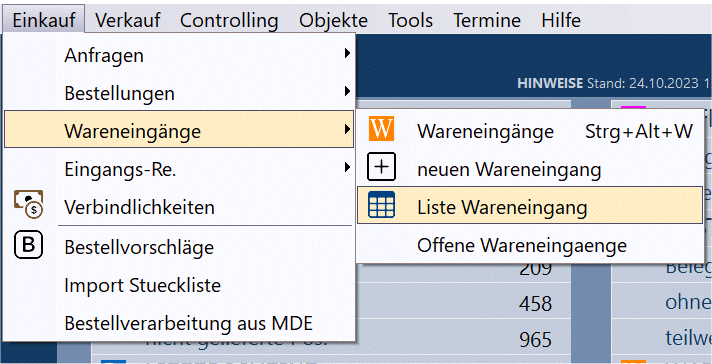This screenshot has height=364, width=712.
Task: Open the Tools menu
Action: click(410, 20)
